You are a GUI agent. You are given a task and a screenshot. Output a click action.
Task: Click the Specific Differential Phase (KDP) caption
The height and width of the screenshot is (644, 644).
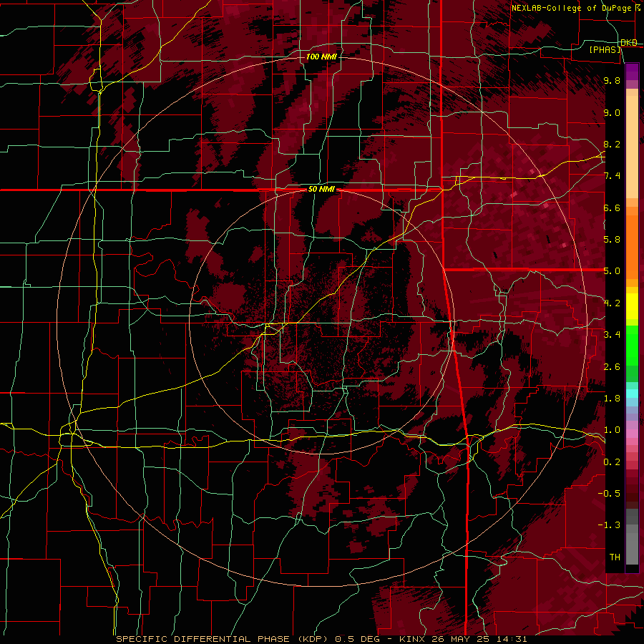coord(321,639)
